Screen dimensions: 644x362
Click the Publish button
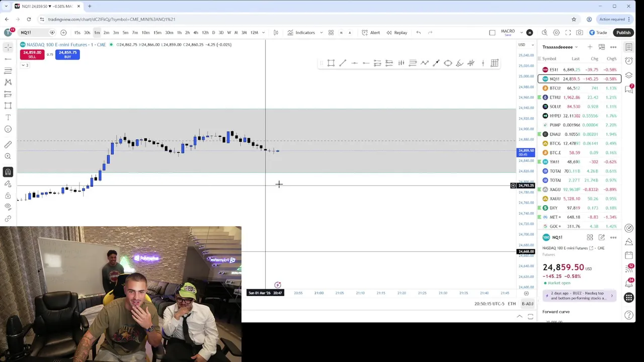coord(623,33)
